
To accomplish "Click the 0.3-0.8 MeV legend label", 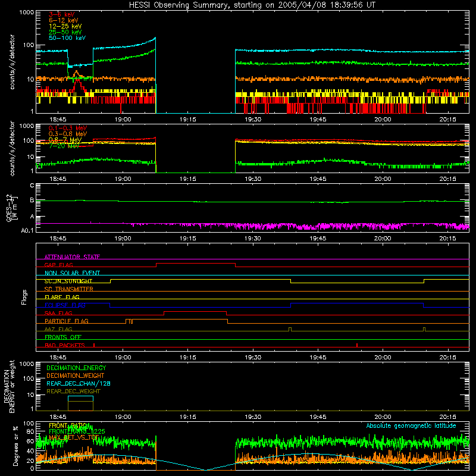I will pyautogui.click(x=68, y=134).
